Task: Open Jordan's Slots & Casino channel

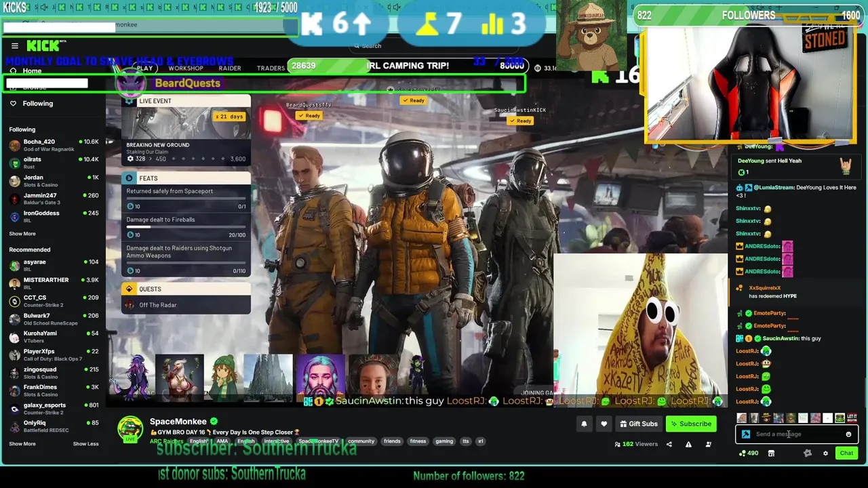Action: pyautogui.click(x=54, y=181)
